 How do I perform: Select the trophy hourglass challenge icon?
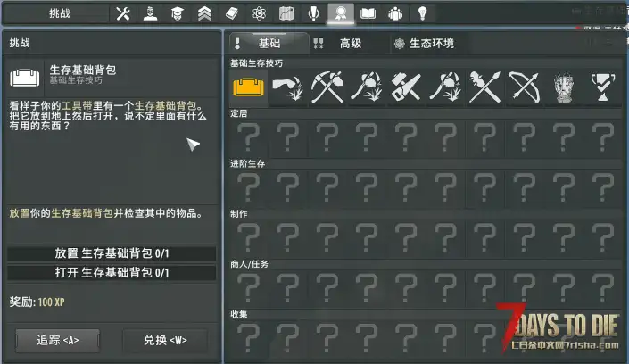coord(603,87)
